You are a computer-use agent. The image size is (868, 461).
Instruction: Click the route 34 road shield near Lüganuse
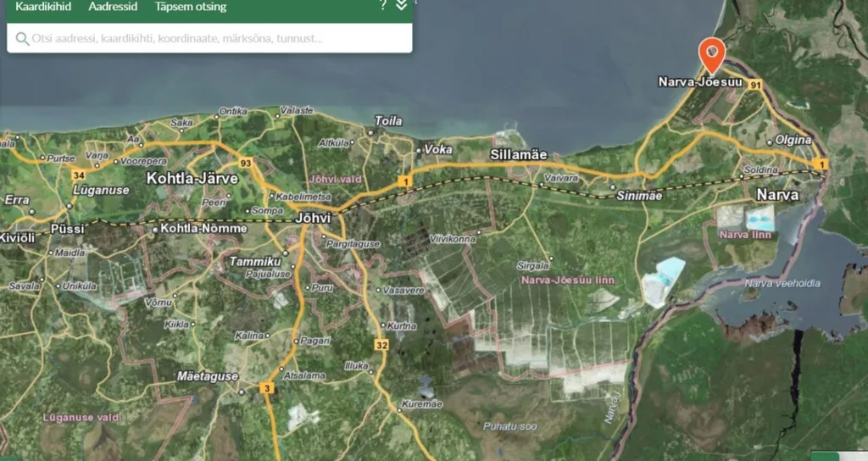(79, 175)
